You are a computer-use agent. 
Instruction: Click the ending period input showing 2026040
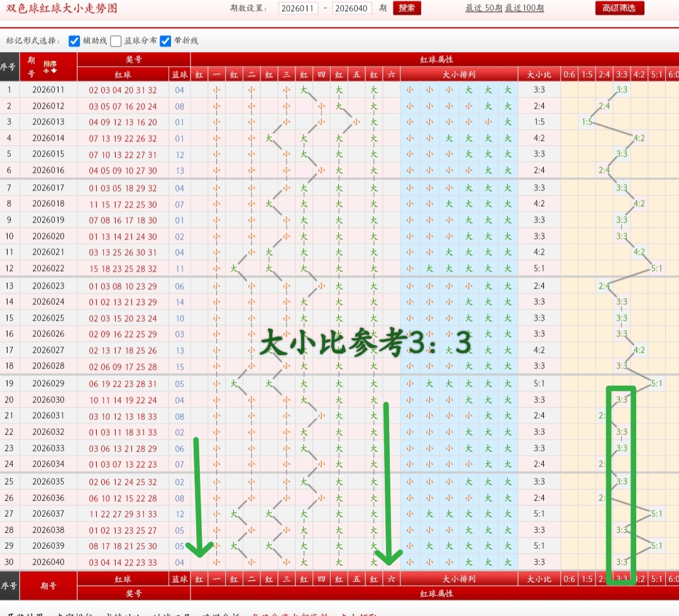352,9
